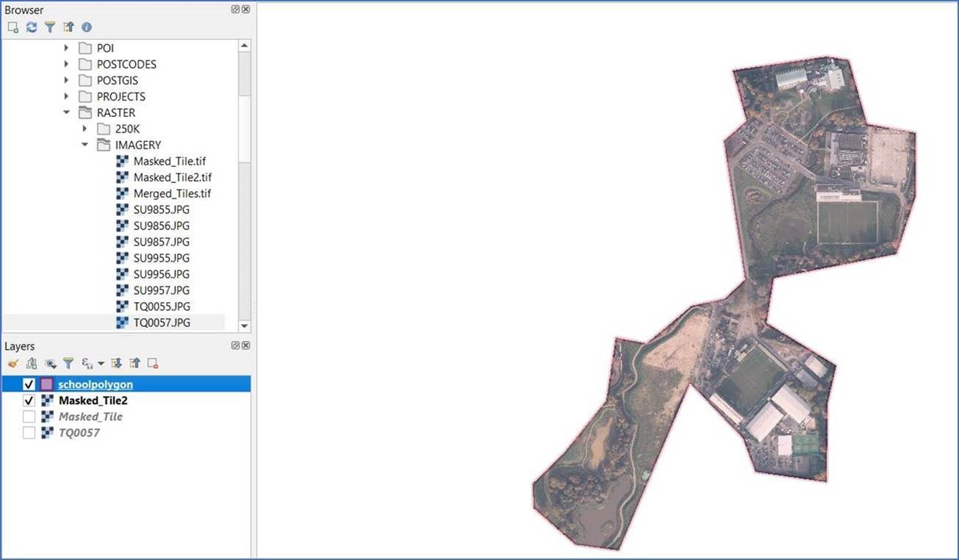
Task: Expand the PROJECTS folder
Action: pos(66,96)
